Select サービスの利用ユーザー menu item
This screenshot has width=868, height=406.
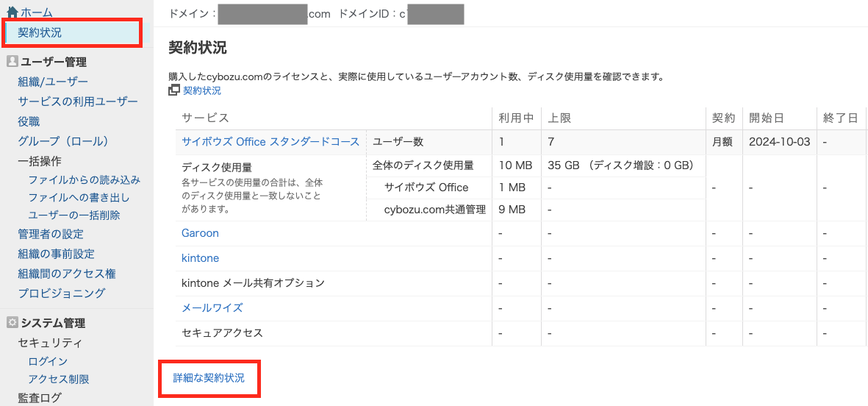pos(78,101)
